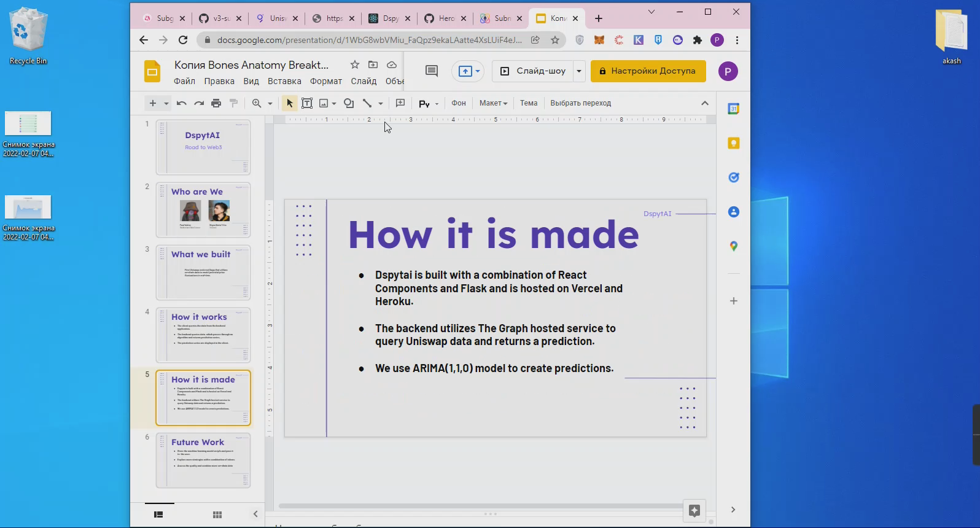
Task: Open the zoom level dropdown
Action: pos(270,103)
